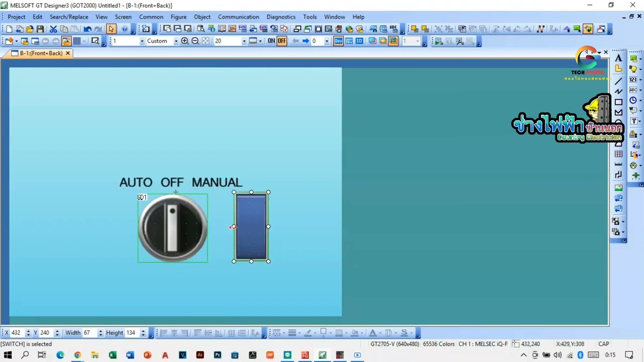Select the Line figure tool in right palette
The height and width of the screenshot is (362, 644).
(x=618, y=80)
